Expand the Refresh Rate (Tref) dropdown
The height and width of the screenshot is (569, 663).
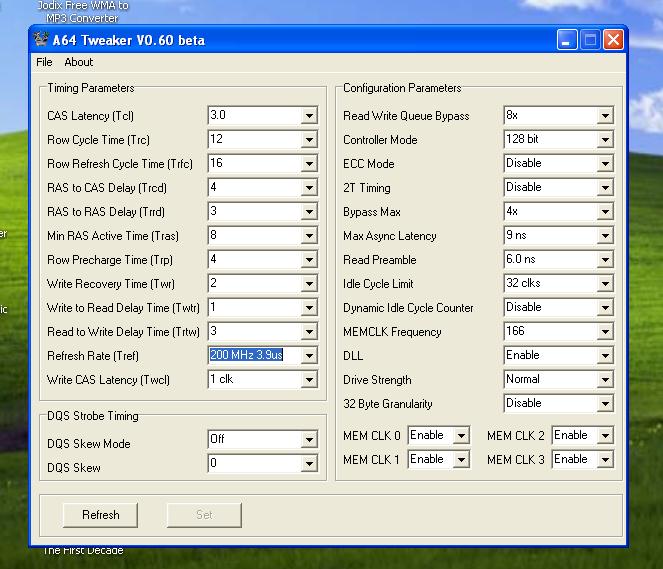[309, 356]
